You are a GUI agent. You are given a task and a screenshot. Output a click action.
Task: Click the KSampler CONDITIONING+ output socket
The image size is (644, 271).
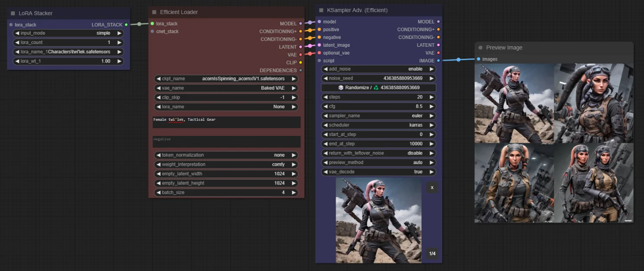coord(438,29)
